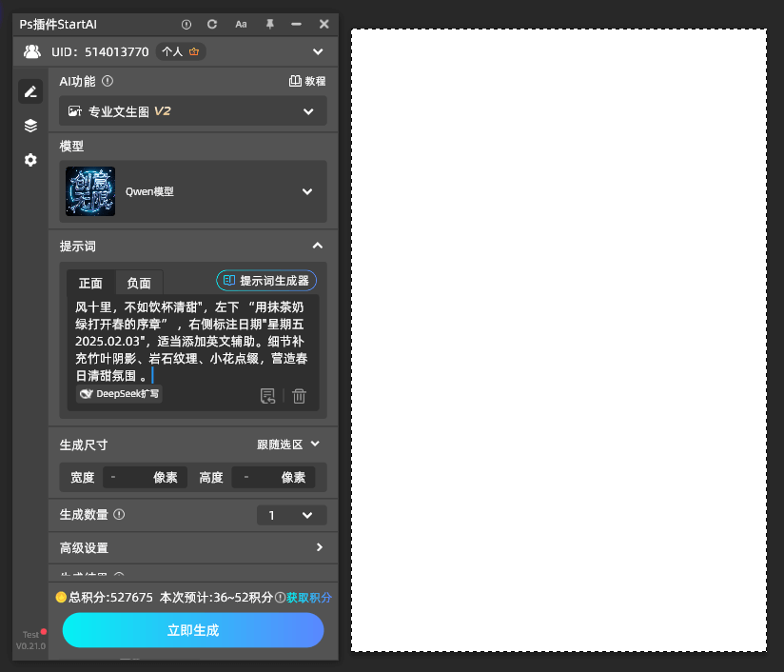Collapse the 提示词 prompt section chevron

(x=318, y=246)
